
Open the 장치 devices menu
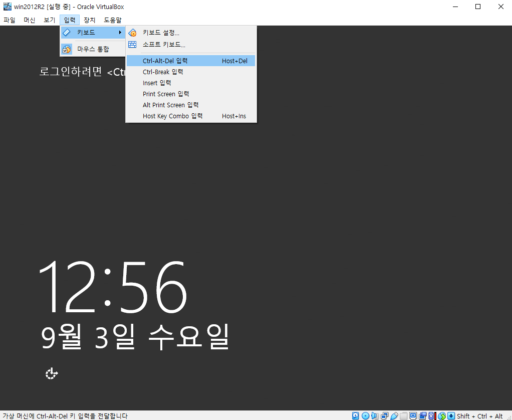tap(89, 20)
